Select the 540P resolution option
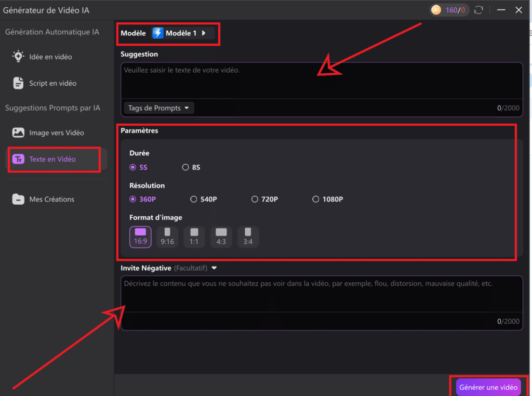 click(194, 199)
